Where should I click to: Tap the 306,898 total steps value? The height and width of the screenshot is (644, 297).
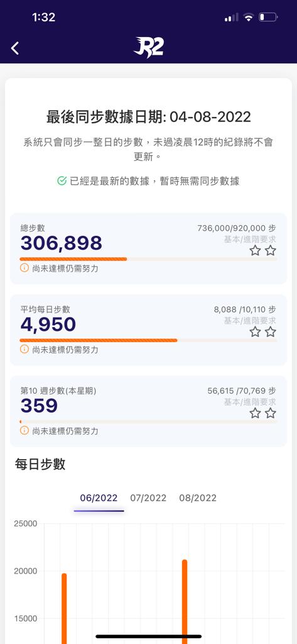click(62, 243)
